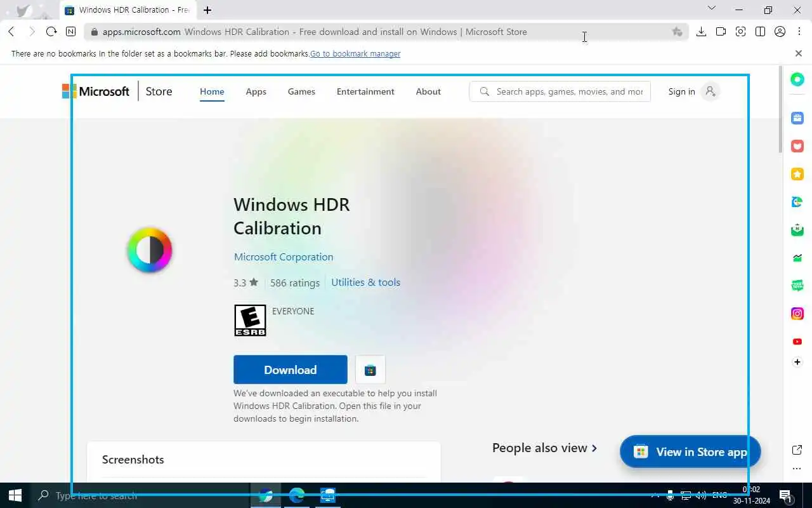Open the Utilities & tools category link

coord(365,282)
